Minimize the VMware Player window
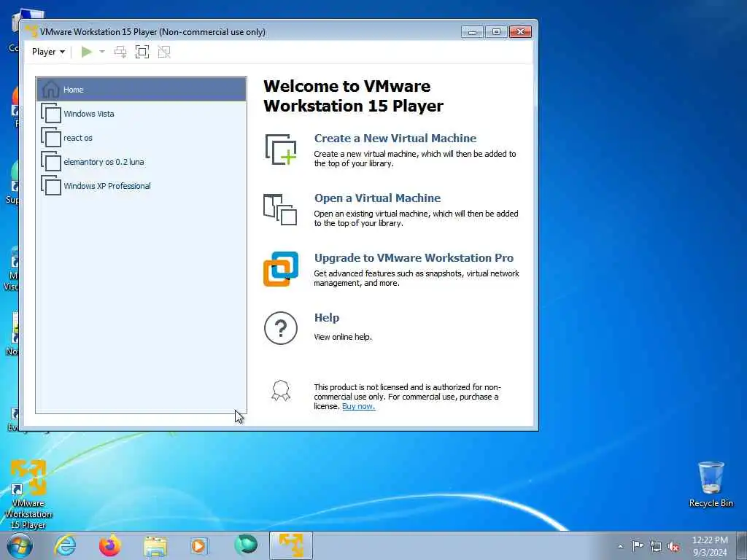747x560 pixels. pos(472,32)
